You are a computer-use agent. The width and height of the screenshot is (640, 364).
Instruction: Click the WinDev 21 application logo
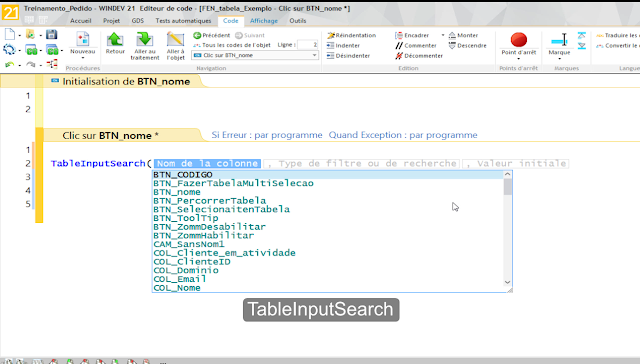click(x=10, y=12)
